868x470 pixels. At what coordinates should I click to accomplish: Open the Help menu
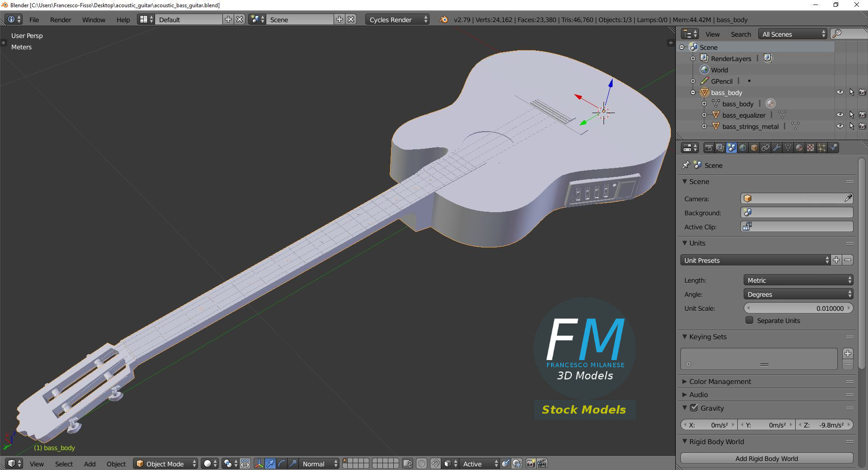point(123,19)
